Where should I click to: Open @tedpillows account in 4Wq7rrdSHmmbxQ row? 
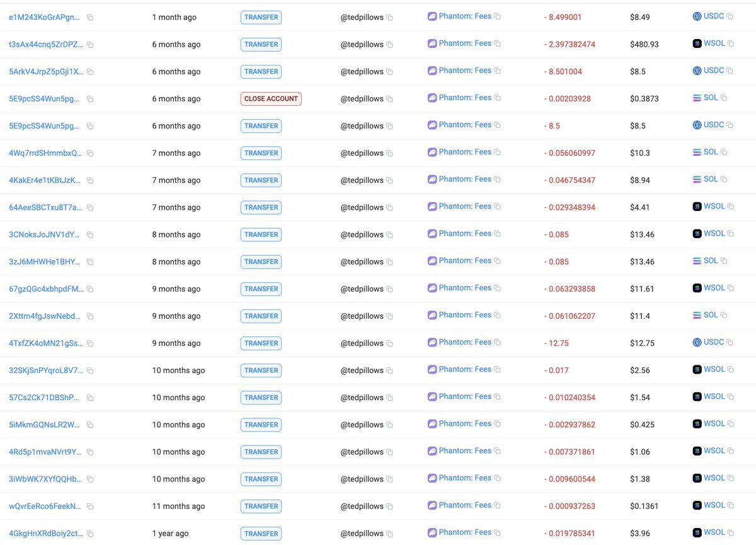pyautogui.click(x=362, y=153)
